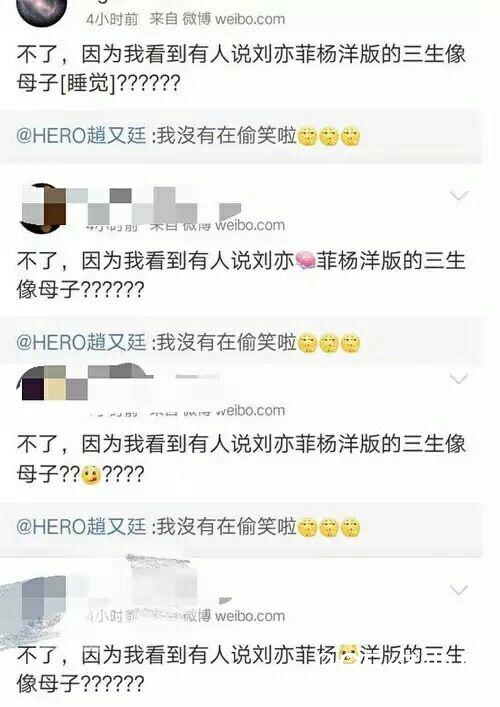Open weibo.com source link on the third post
The height and width of the screenshot is (707, 500).
coord(250,411)
